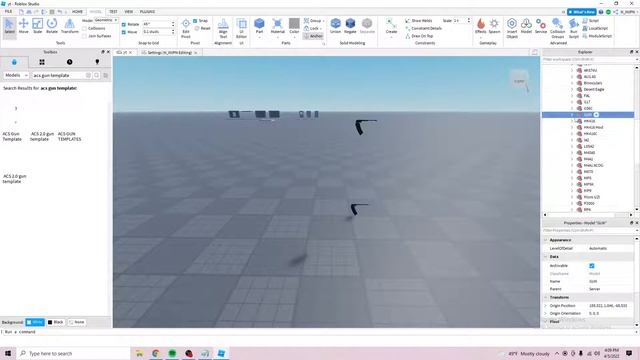This screenshot has width=640, height=360.
Task: Toggle Draw On Top
Action: 419,36
